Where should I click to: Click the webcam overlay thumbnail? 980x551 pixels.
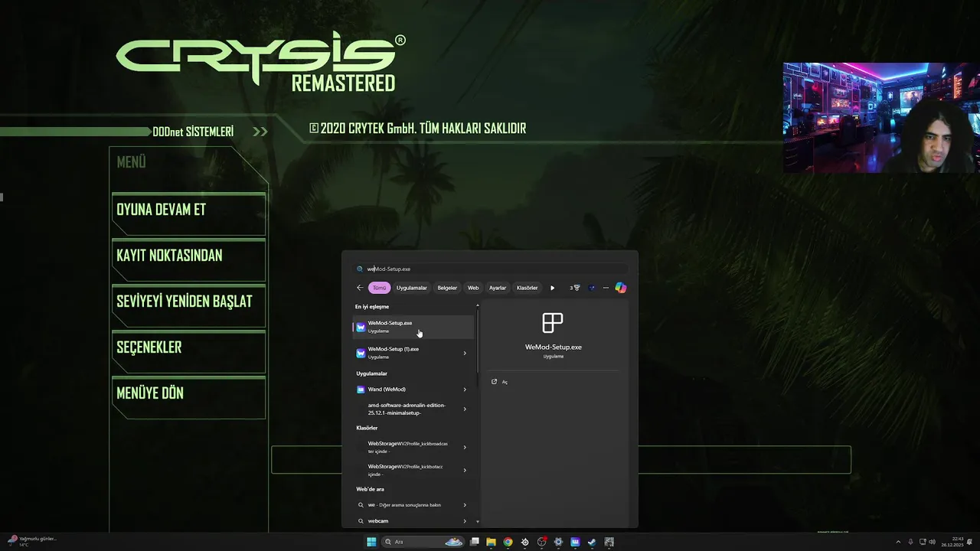(x=881, y=118)
